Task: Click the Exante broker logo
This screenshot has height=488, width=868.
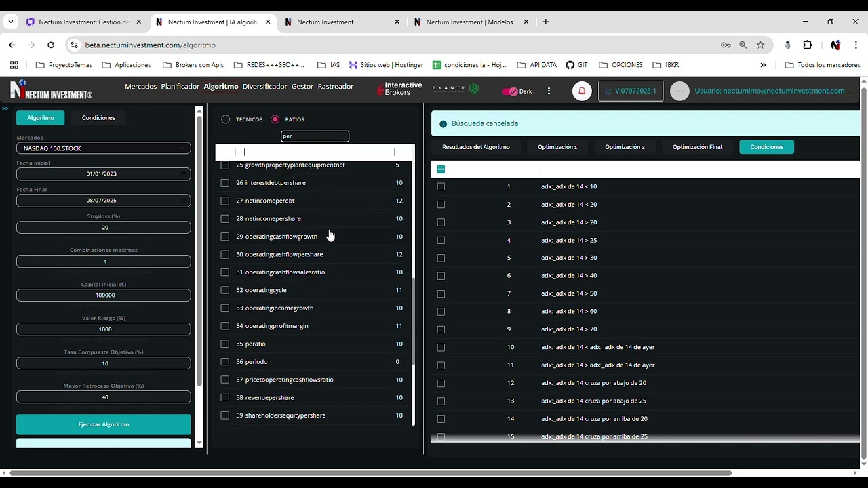Action: (x=455, y=89)
